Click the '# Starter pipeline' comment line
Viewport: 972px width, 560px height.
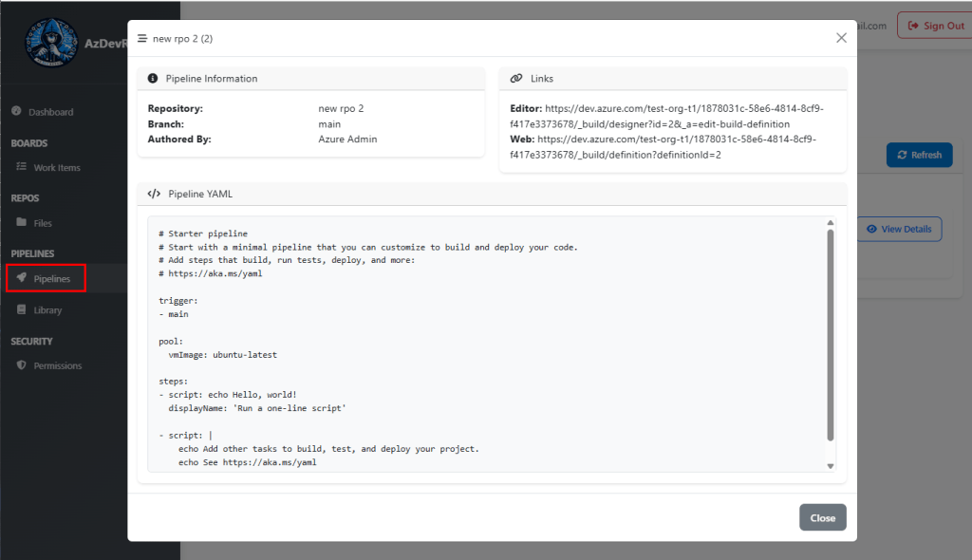(x=203, y=233)
